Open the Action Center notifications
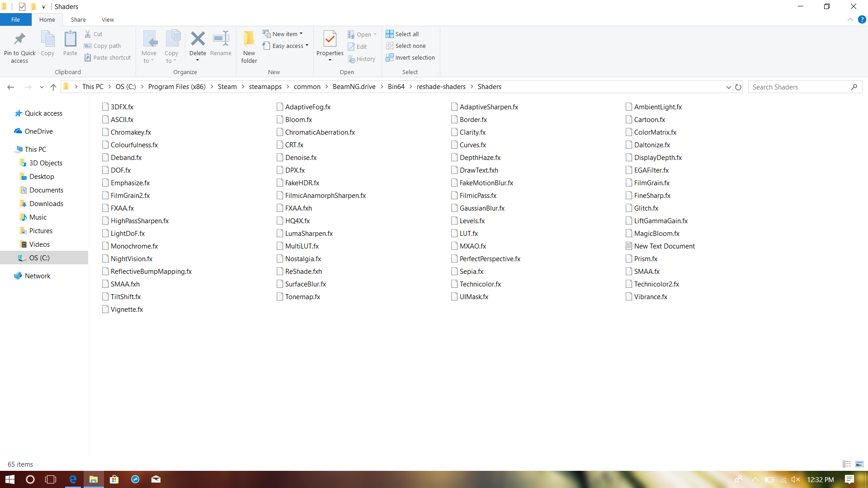868x488 pixels. point(849,479)
